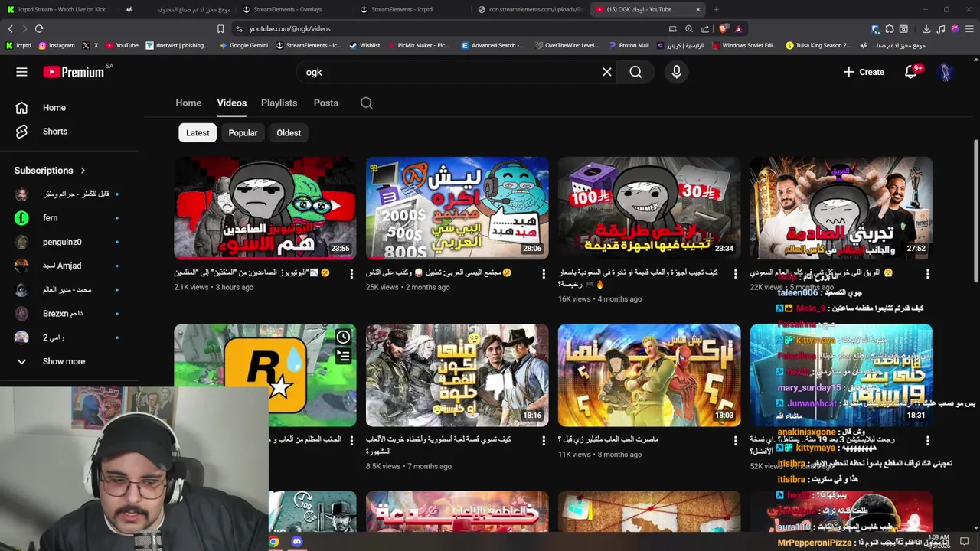Image resolution: width=980 pixels, height=551 pixels.
Task: Go forward in the browser
Action: (24, 28)
